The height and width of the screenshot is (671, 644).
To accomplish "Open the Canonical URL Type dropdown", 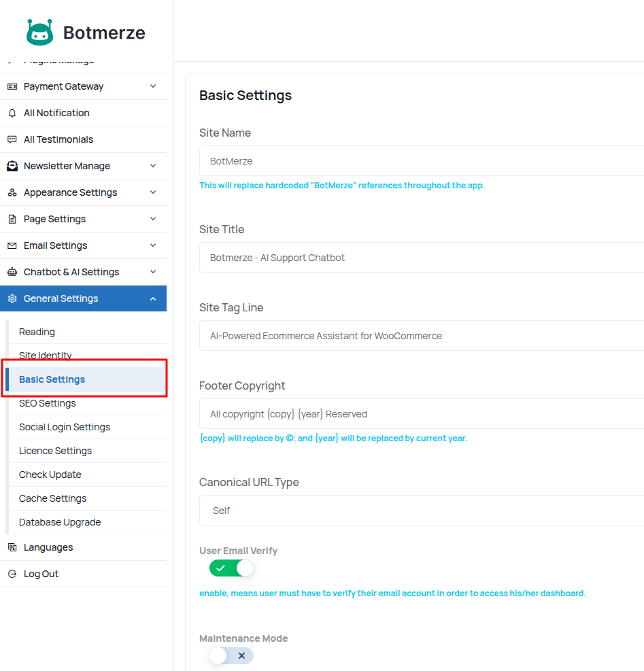I will [422, 511].
